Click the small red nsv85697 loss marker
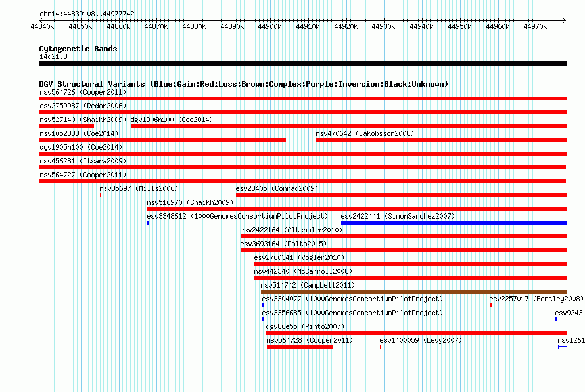The width and height of the screenshot is (585, 392). (x=101, y=195)
